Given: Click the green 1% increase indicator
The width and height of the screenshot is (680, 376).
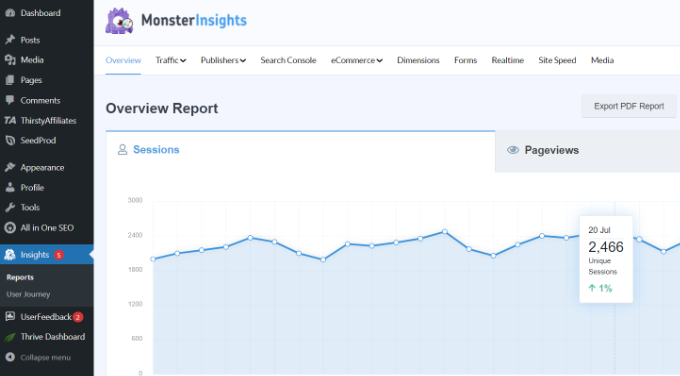Looking at the screenshot, I should coord(600,288).
